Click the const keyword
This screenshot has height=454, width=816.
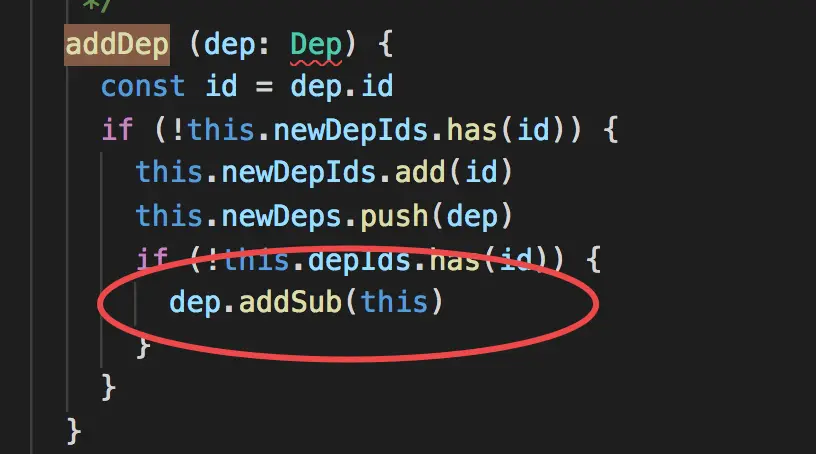click(x=143, y=86)
